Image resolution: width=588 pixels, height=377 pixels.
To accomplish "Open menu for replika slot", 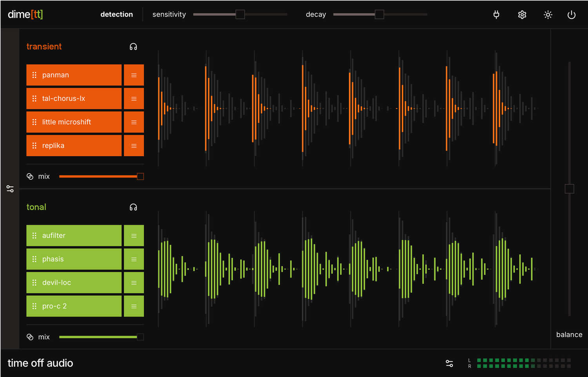I will tap(134, 146).
